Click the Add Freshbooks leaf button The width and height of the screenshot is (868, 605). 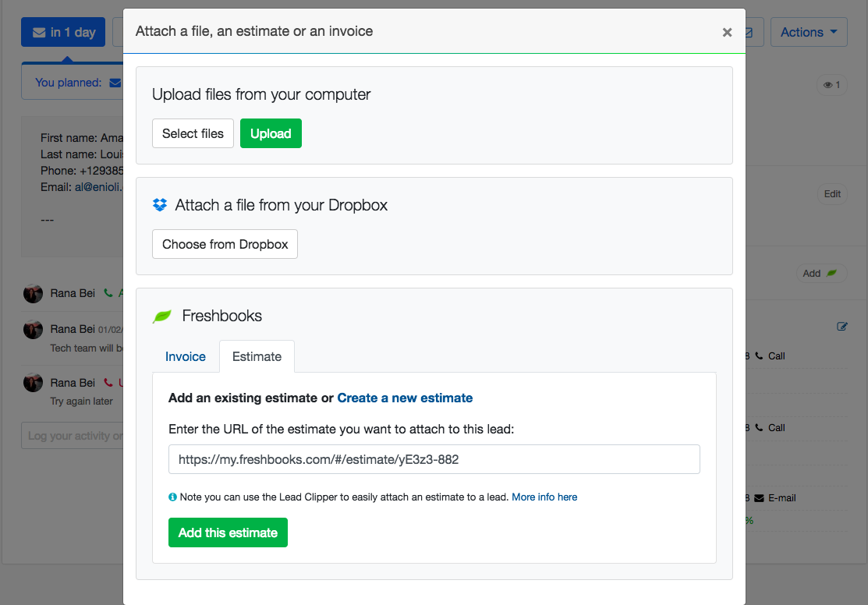click(821, 273)
